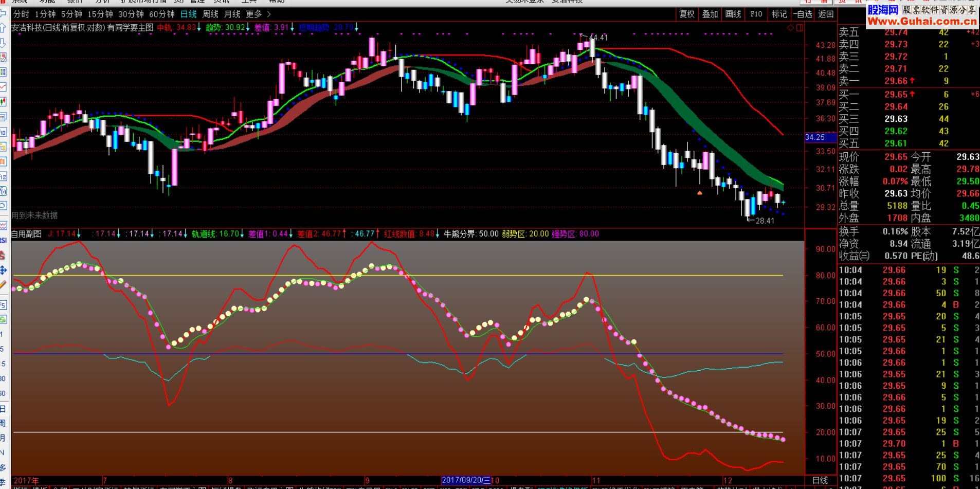This screenshot has width=980, height=489.
Task: Select the 30分钟 period tab
Action: click(x=132, y=14)
